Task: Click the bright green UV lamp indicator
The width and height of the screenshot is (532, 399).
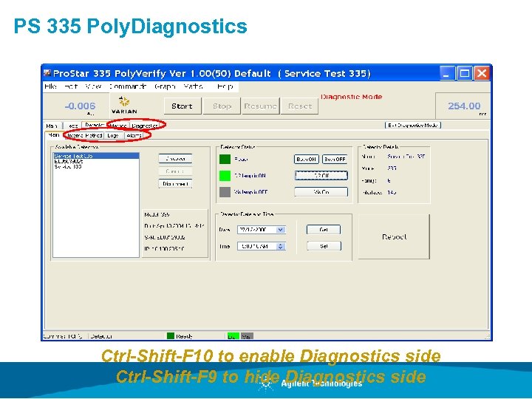Action: (225, 175)
